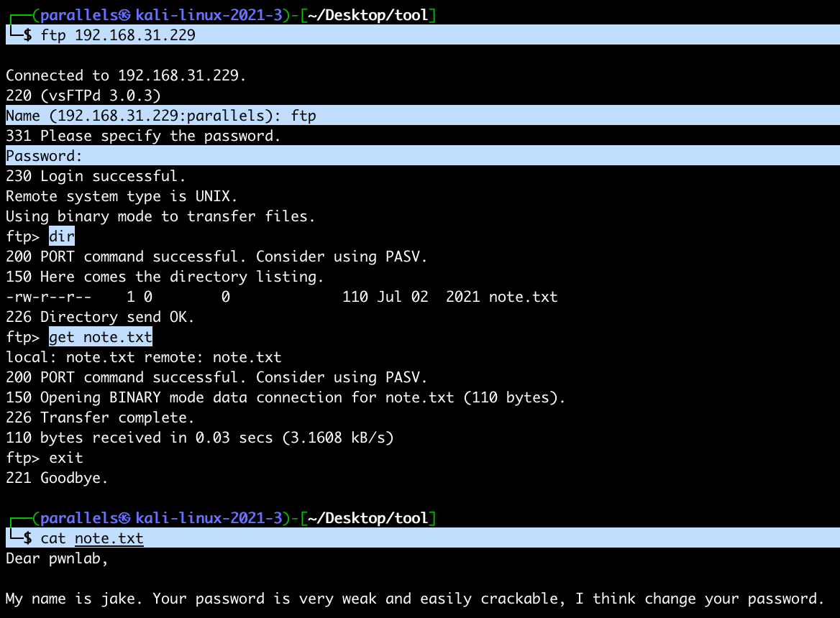The width and height of the screenshot is (840, 618).
Task: Click the '220 (vsFTPd 3.0.3)' banner
Action: click(x=83, y=96)
